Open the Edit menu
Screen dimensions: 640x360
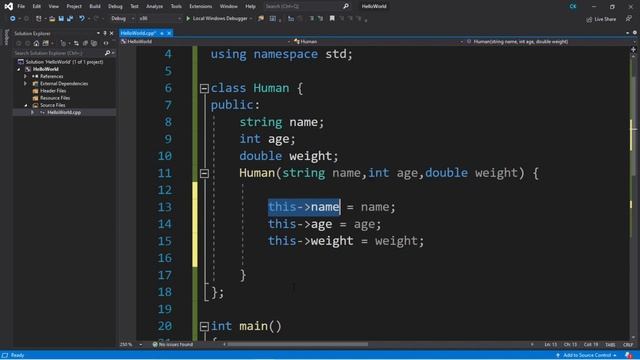(x=37, y=6)
